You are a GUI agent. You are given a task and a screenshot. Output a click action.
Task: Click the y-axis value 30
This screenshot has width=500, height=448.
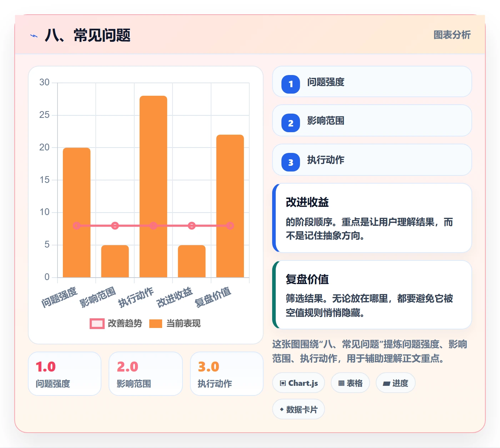point(44,83)
